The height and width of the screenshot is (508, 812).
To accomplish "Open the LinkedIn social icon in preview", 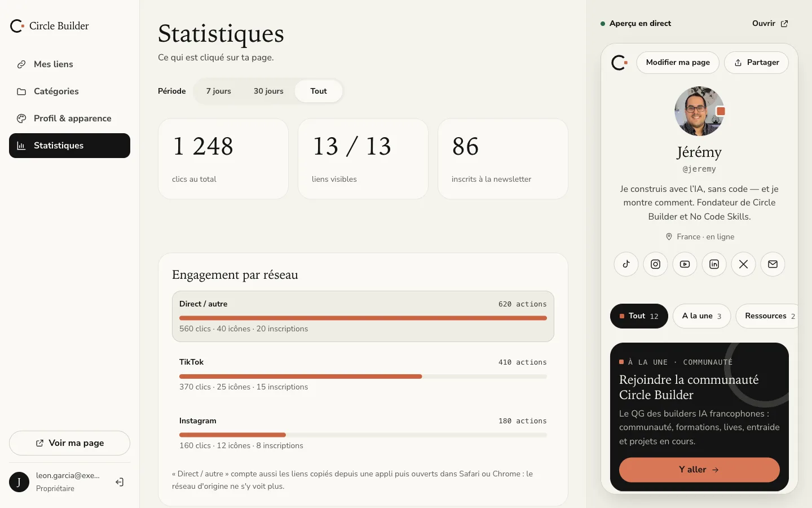I will (714, 264).
